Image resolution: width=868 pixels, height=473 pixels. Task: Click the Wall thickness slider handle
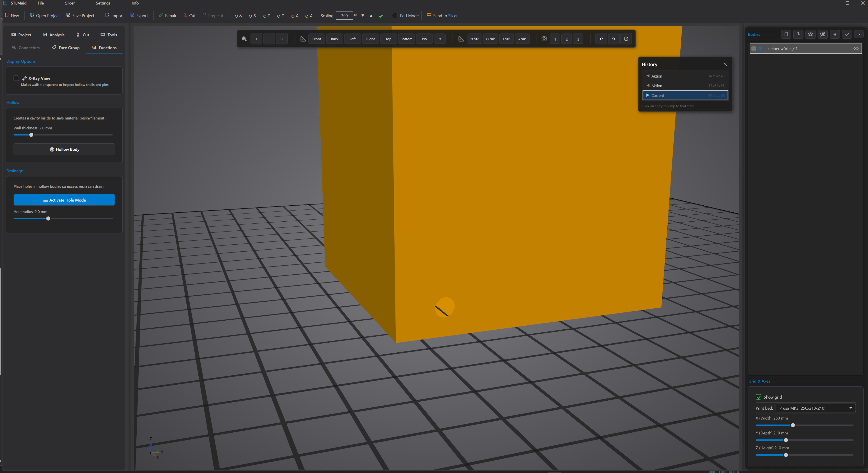(x=31, y=135)
